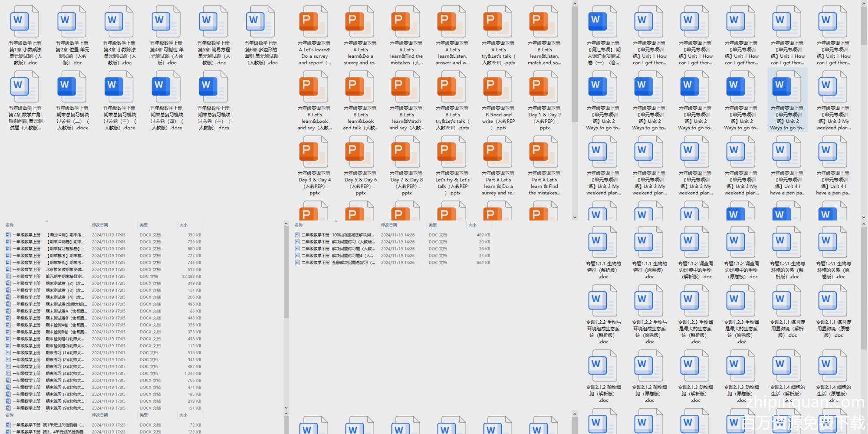Viewport: 868px width, 434px height.
Task: Click scrollbar down arrow in PowerPoint files pane
Action: coord(575,217)
